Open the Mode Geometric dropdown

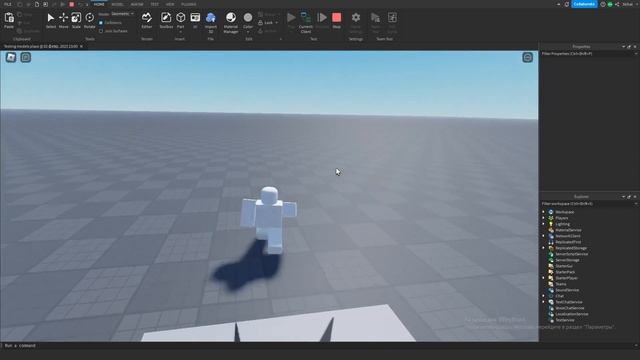[122, 14]
